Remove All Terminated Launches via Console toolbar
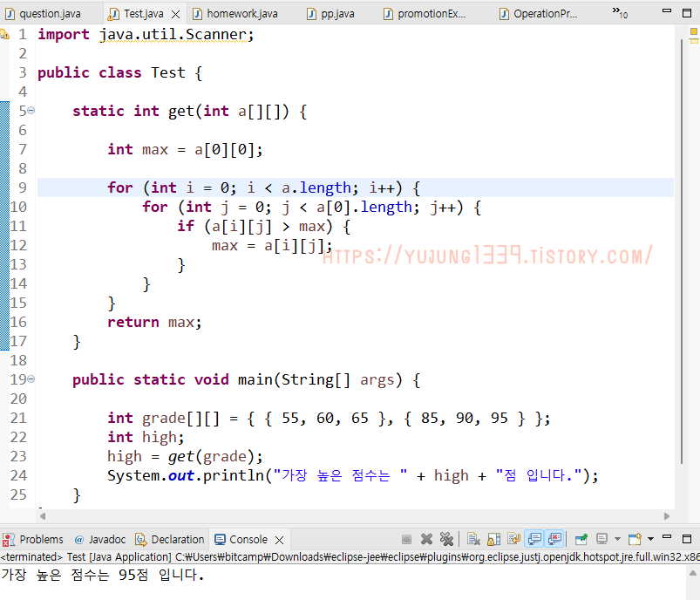Image resolution: width=700 pixels, height=600 pixels. point(446,540)
